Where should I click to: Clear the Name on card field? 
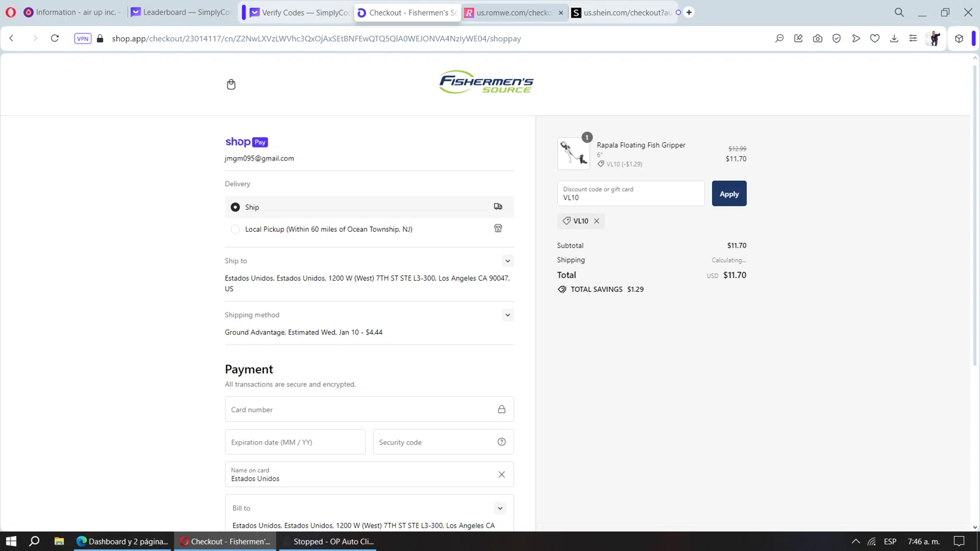coord(502,475)
